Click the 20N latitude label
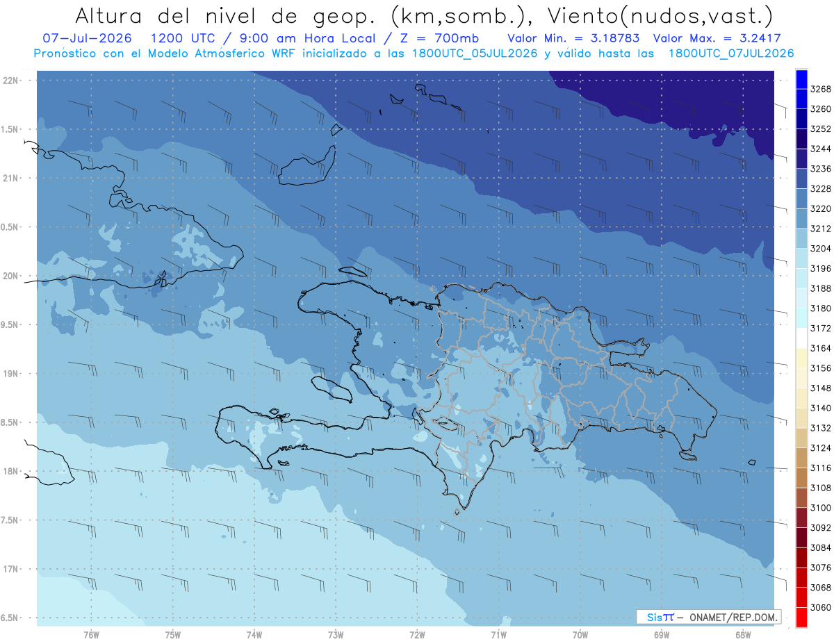 pyautogui.click(x=10, y=276)
